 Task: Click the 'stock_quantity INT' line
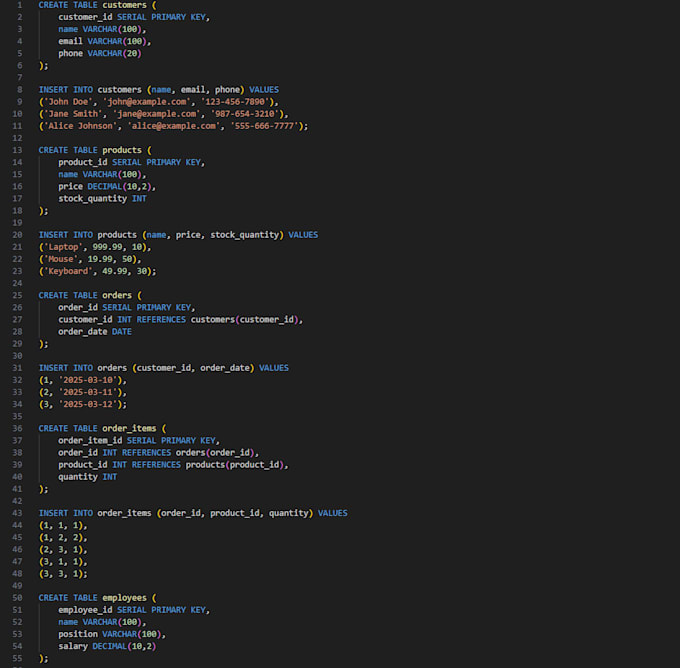[x=102, y=199]
